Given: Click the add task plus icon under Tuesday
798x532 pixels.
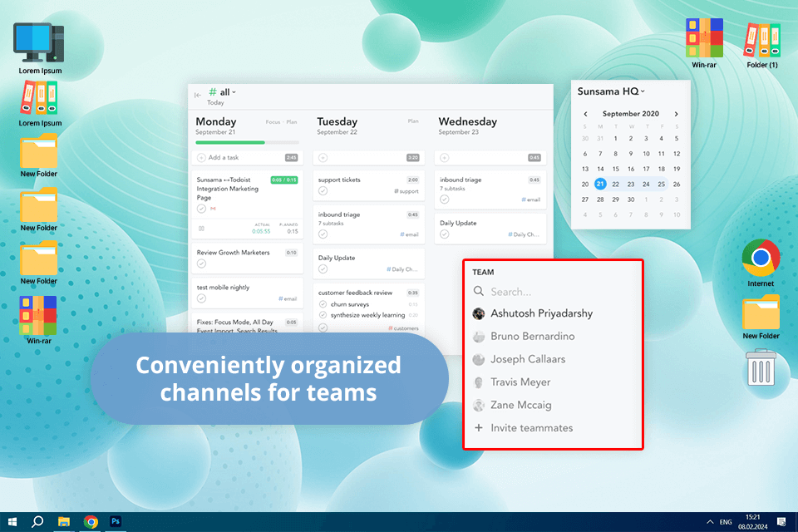Looking at the screenshot, I should tap(323, 158).
